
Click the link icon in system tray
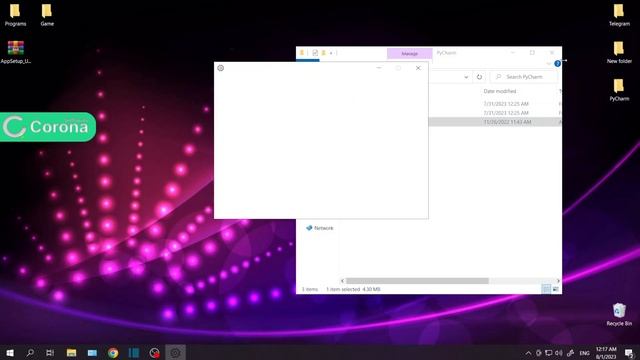(x=570, y=353)
